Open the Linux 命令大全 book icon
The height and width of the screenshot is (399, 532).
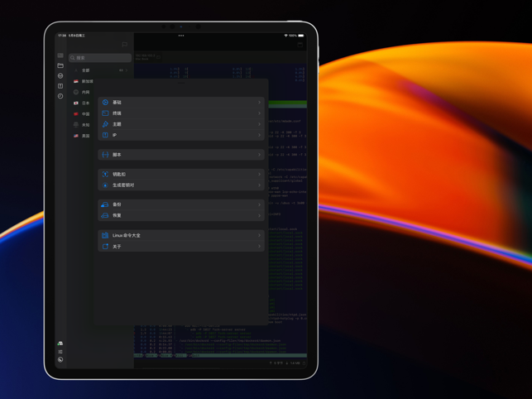click(105, 235)
